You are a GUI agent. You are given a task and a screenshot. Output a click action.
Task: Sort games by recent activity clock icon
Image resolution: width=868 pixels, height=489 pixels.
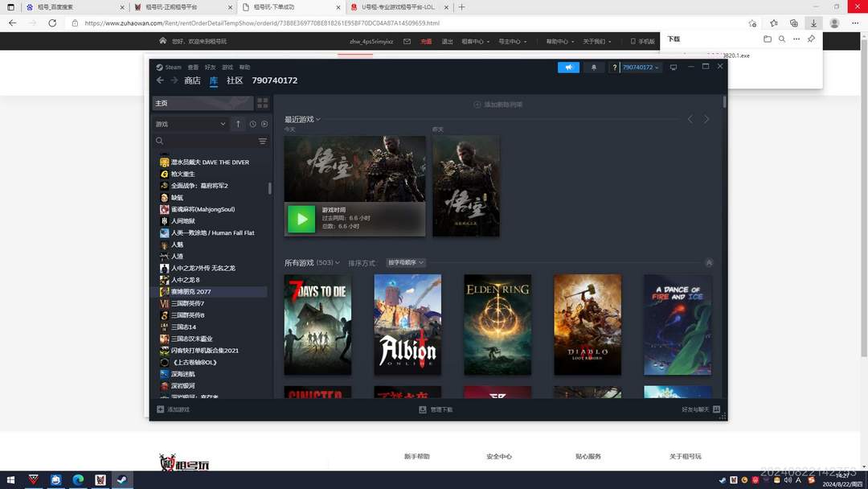tap(253, 124)
